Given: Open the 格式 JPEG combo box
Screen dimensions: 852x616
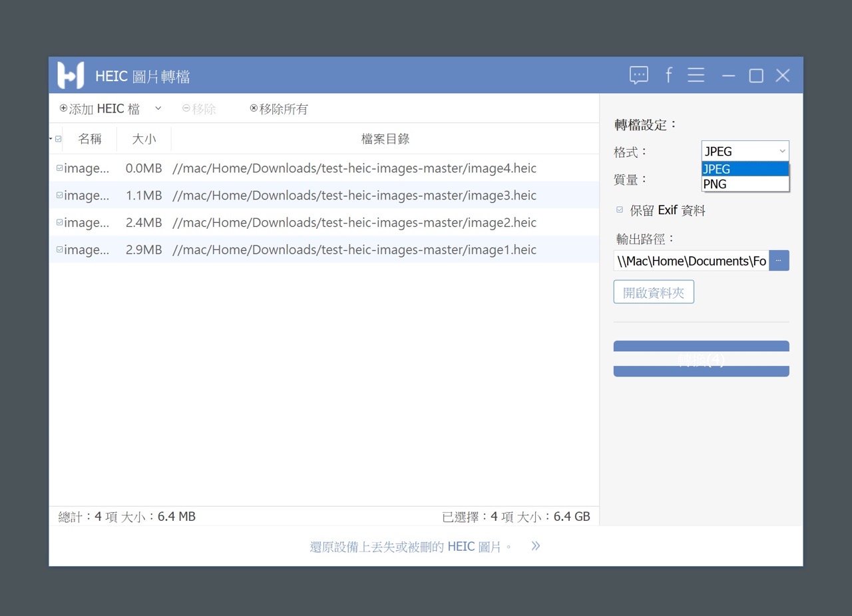Looking at the screenshot, I should point(745,152).
